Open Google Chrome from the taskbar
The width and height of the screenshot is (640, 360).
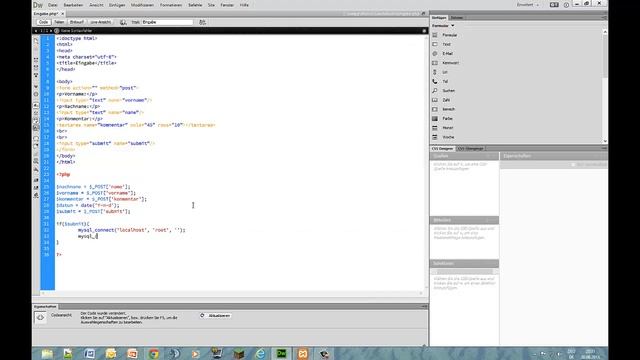coord(153,353)
